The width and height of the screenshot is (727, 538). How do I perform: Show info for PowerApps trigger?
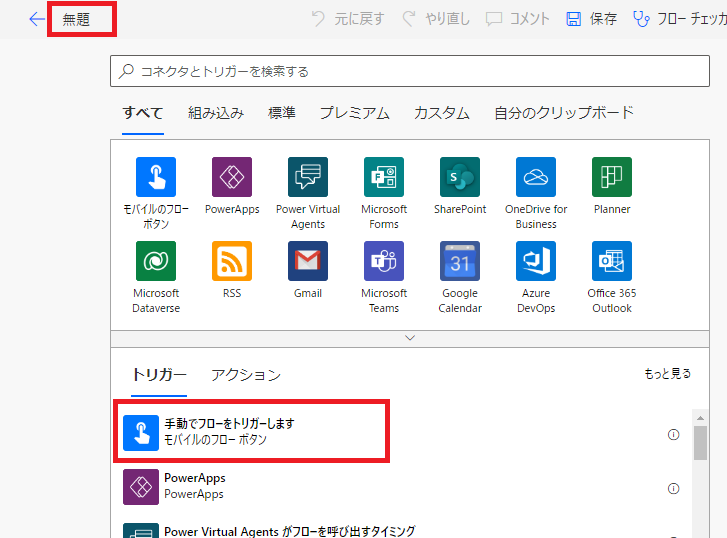[673, 488]
